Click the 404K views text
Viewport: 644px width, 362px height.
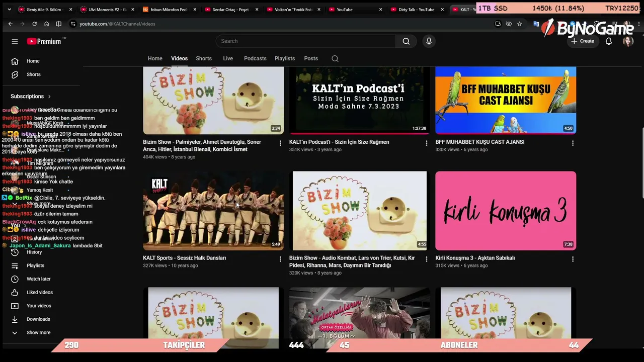coord(154,157)
